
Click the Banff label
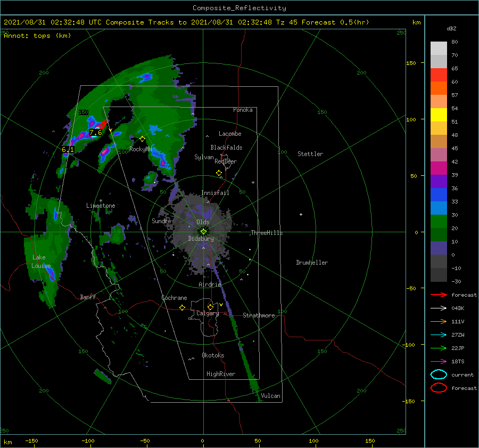pos(88,297)
